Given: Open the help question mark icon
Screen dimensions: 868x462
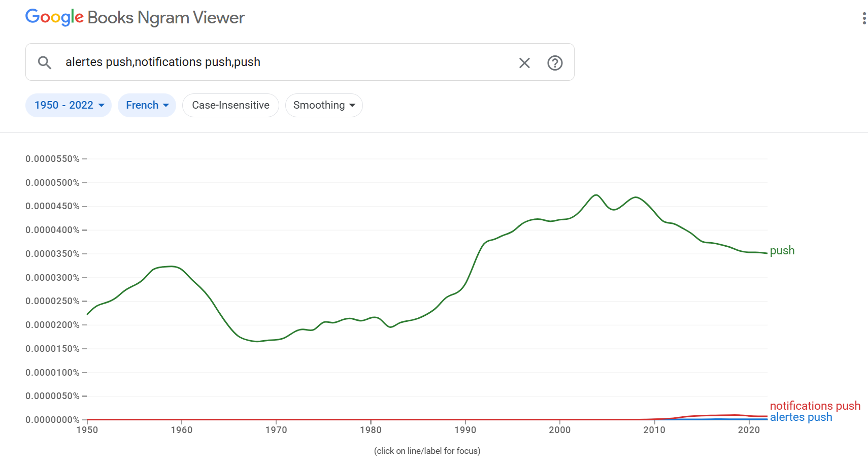Looking at the screenshot, I should pos(555,63).
